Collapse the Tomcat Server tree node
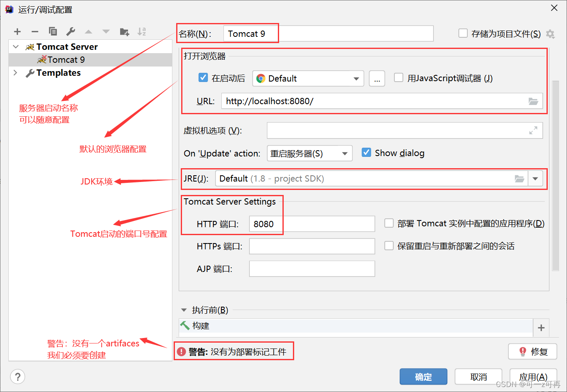Image resolution: width=567 pixels, height=392 pixels. [x=16, y=47]
